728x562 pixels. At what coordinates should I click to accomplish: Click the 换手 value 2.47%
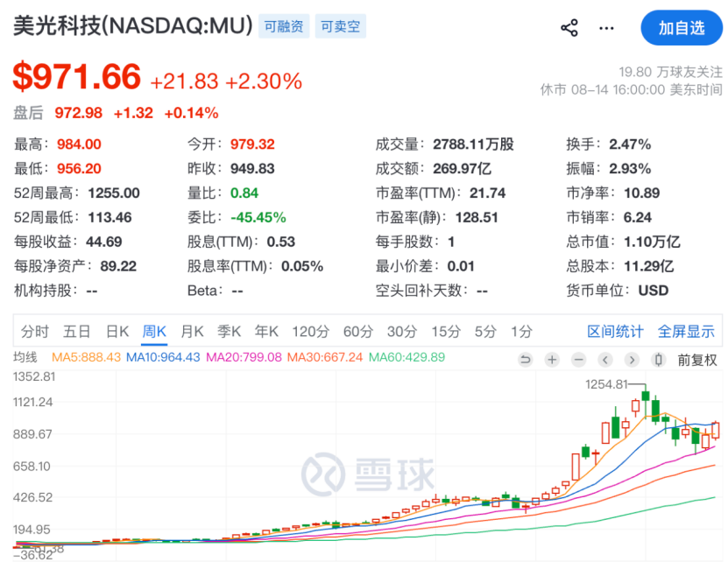(630, 144)
